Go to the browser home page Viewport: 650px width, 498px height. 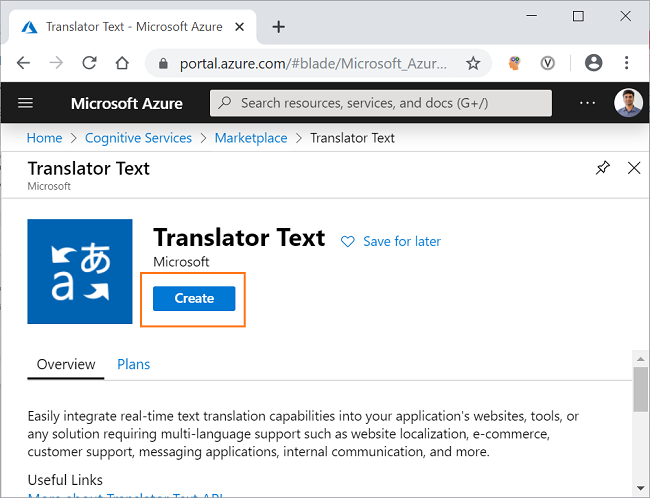pos(122,63)
